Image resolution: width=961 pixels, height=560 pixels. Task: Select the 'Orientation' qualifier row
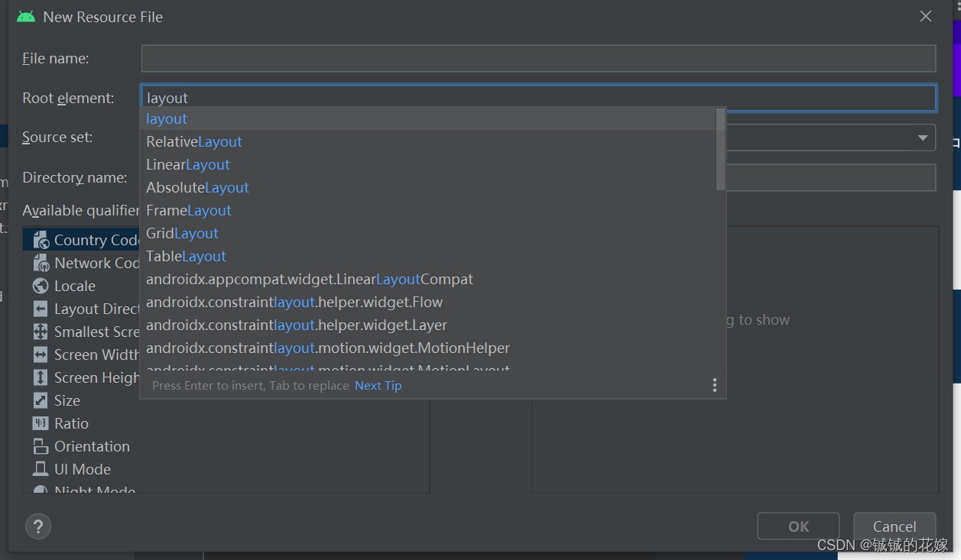coord(226,446)
